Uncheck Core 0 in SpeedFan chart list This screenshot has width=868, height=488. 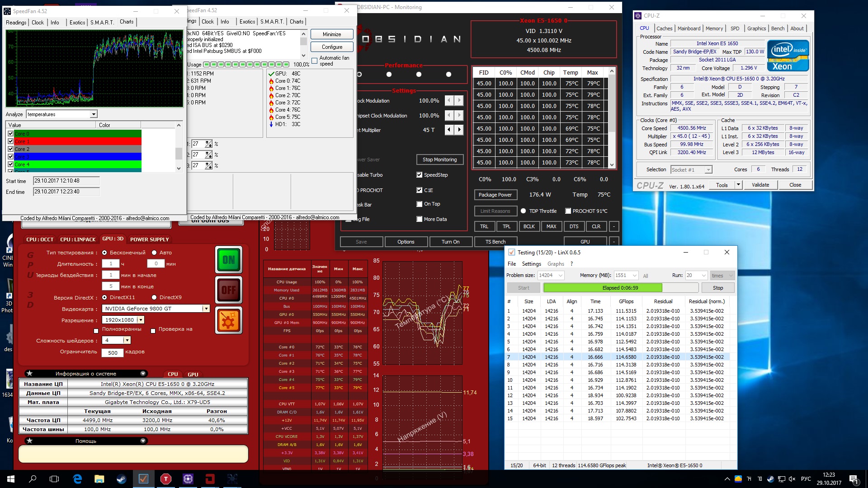click(11, 134)
